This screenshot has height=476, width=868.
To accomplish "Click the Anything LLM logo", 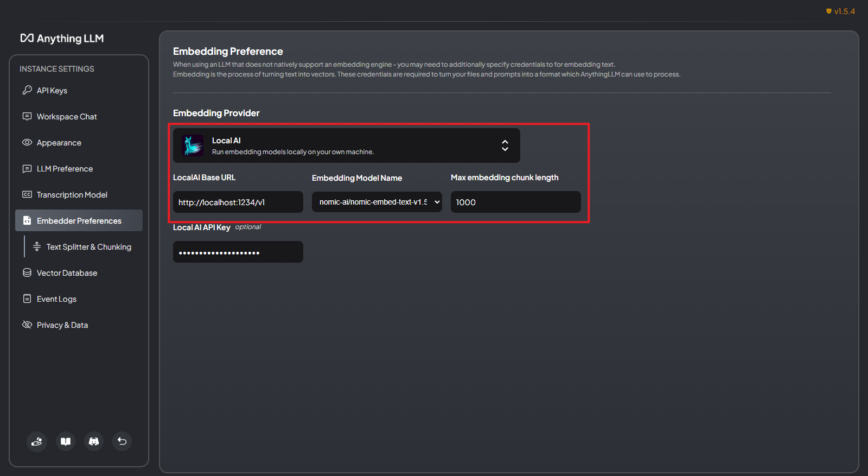I will pyautogui.click(x=62, y=38).
